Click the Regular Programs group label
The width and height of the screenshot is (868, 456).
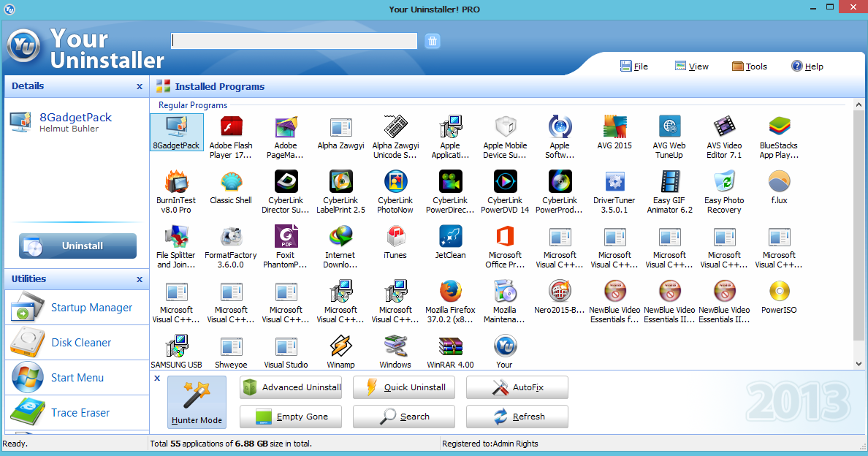[193, 105]
